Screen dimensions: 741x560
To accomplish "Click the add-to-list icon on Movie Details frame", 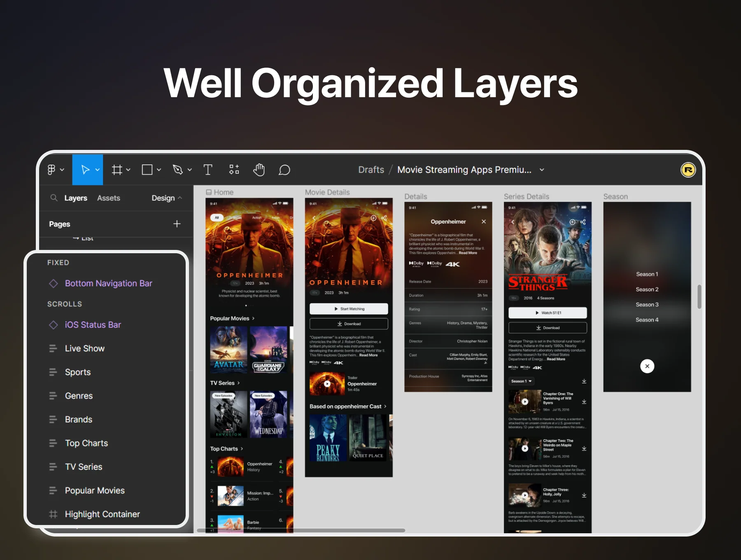I will pyautogui.click(x=373, y=218).
